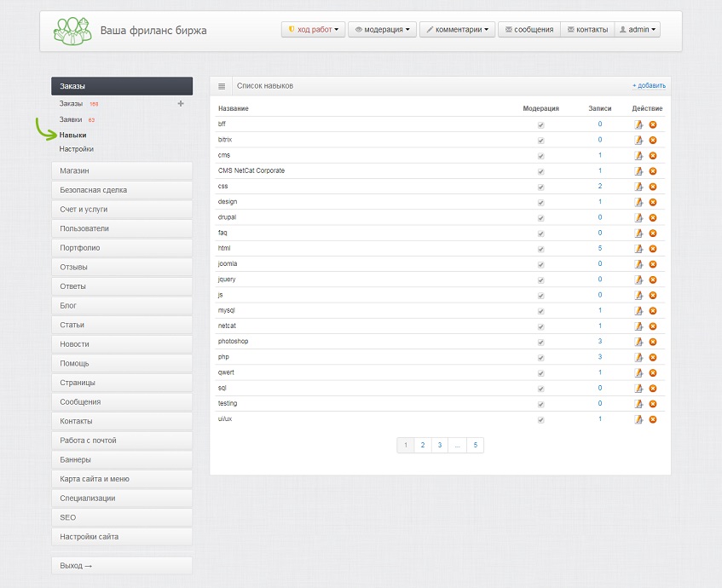
Task: Toggle moderation checkbox for css
Action: coord(541,187)
